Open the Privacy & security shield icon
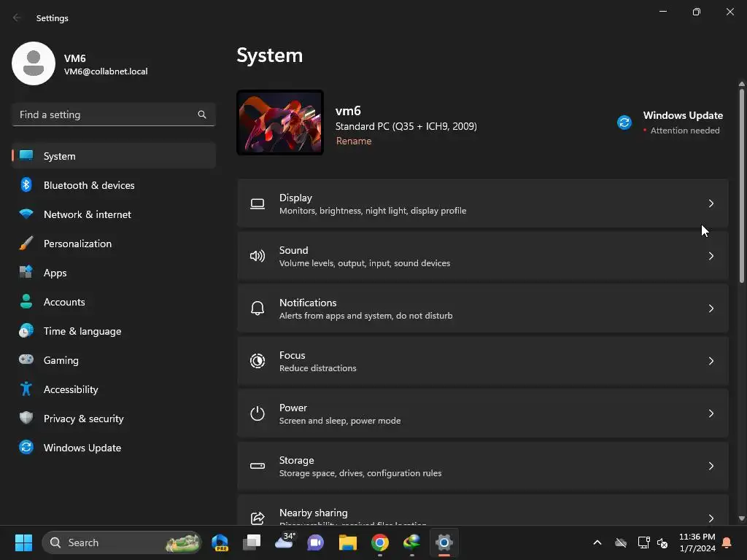 (x=26, y=418)
